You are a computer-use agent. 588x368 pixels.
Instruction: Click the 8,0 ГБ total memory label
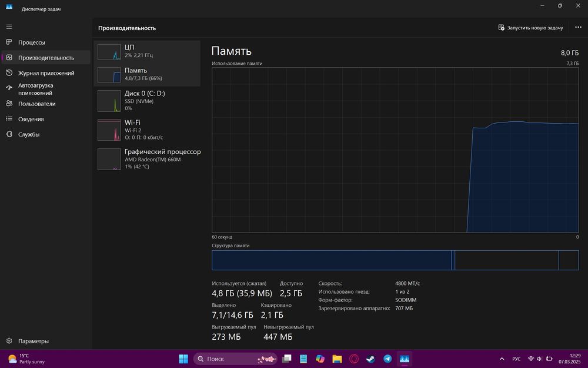(x=570, y=53)
